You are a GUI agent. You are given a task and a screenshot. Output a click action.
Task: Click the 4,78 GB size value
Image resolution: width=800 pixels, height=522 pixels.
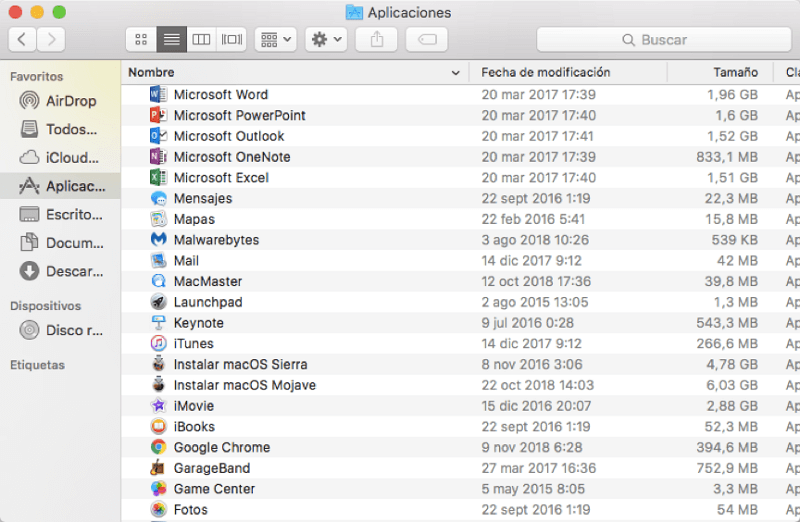point(732,364)
